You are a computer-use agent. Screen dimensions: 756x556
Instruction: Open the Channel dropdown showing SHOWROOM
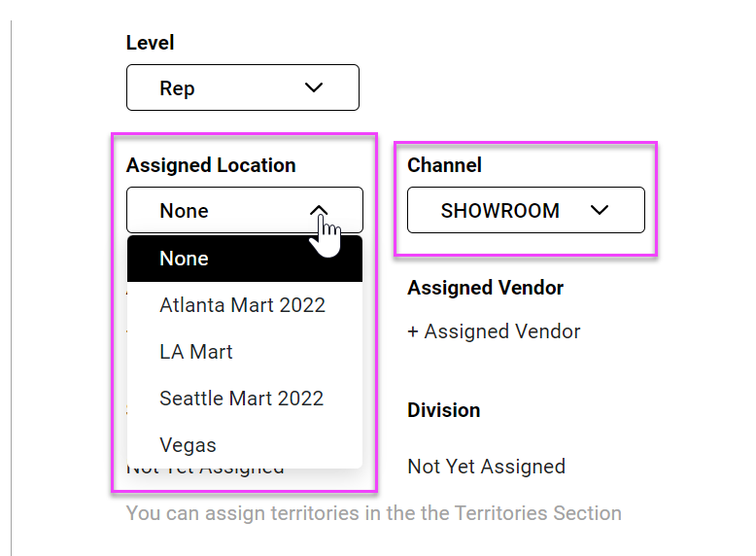coord(525,210)
